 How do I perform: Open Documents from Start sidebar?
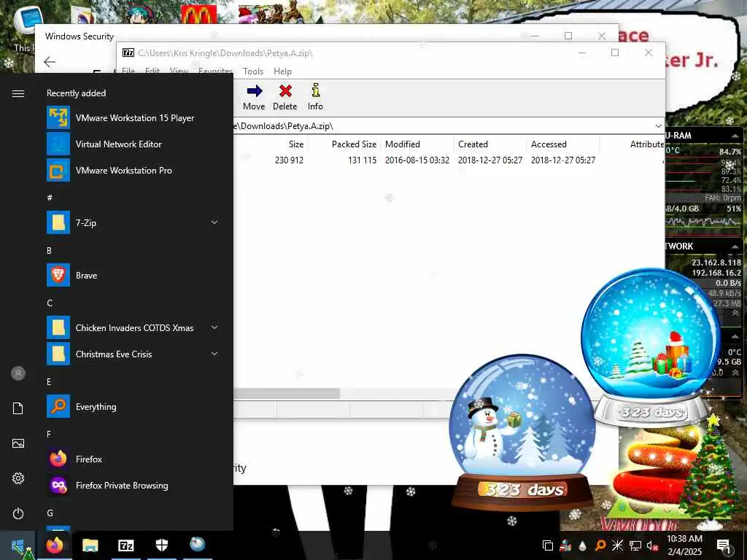[x=18, y=408]
